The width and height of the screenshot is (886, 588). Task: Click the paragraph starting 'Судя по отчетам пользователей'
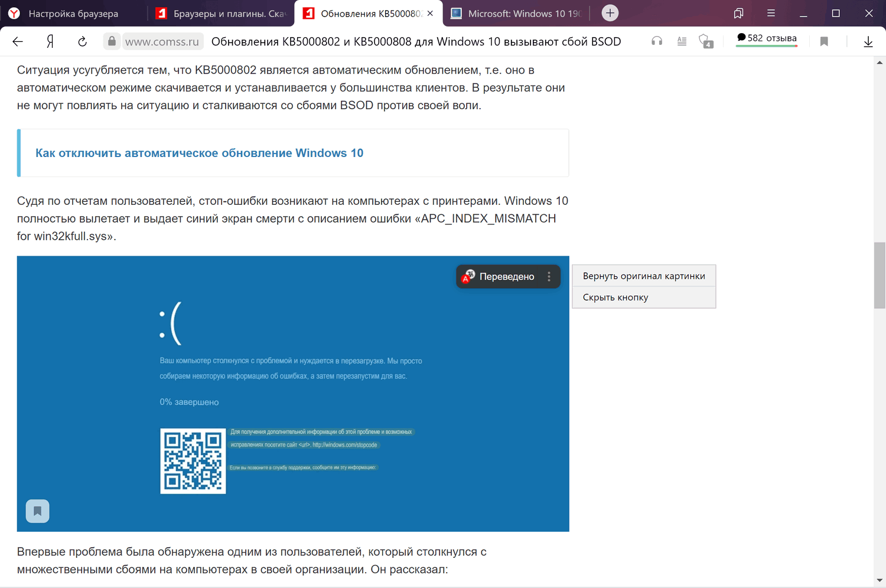click(293, 218)
